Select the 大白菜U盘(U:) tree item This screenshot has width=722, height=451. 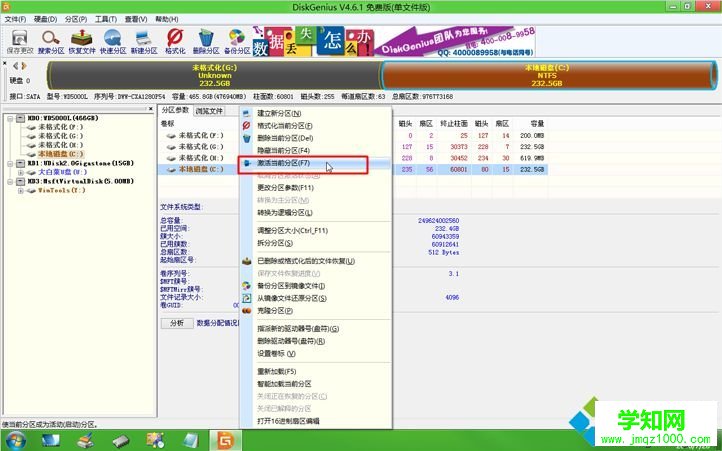tap(62, 172)
